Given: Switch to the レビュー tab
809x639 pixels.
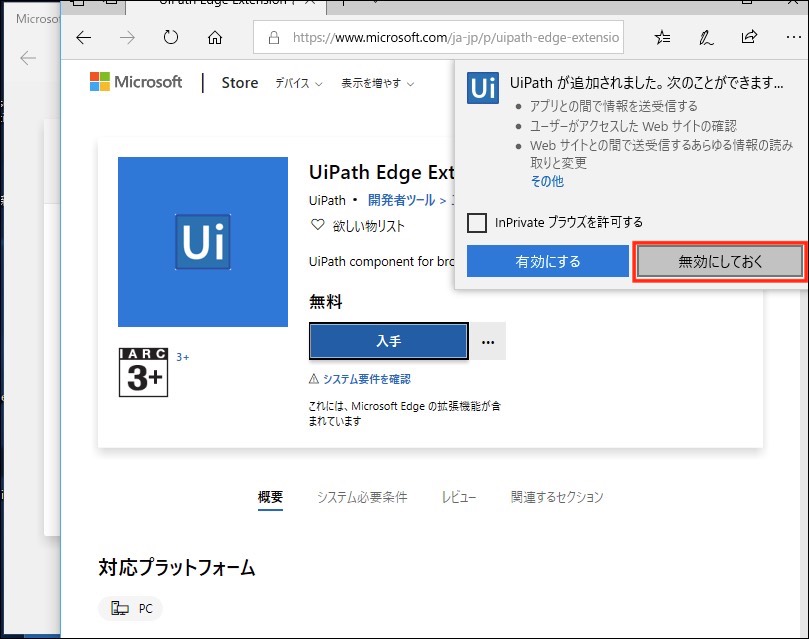Looking at the screenshot, I should tap(459, 497).
